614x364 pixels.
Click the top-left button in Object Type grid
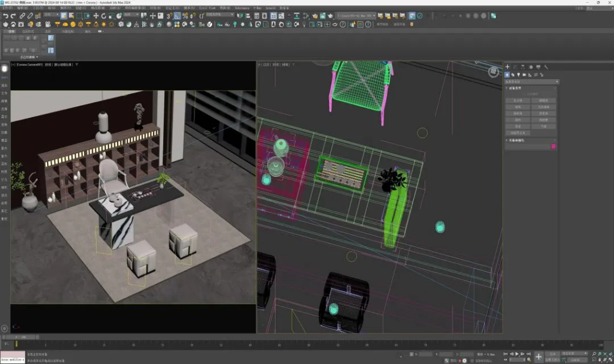pos(517,101)
